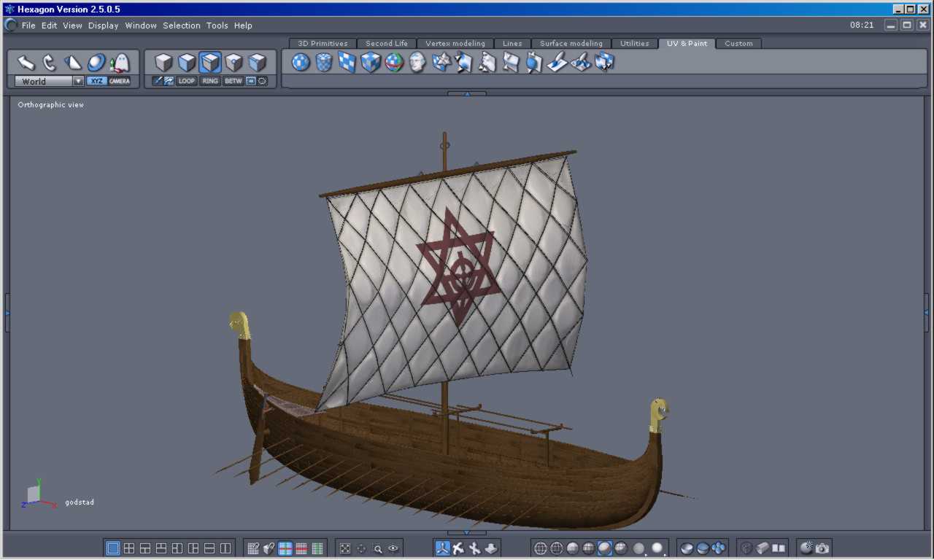Open the Display menu
This screenshot has width=934, height=560.
pos(104,26)
